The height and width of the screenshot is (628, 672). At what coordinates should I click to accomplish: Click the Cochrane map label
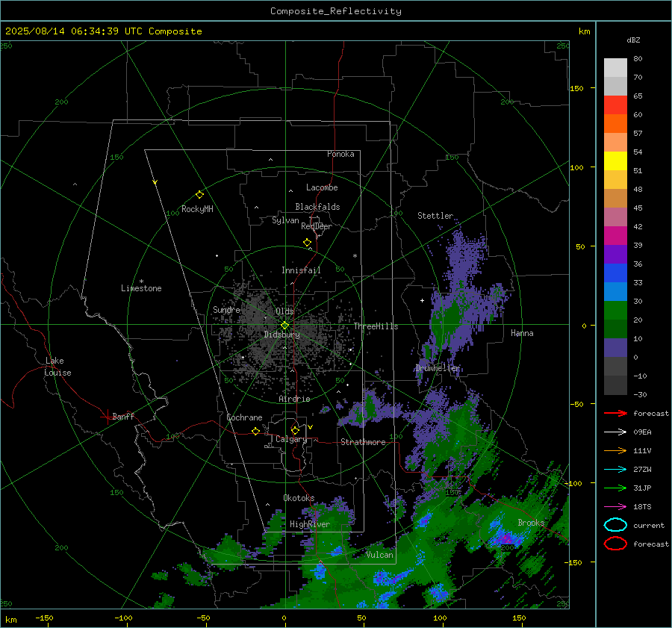click(244, 417)
